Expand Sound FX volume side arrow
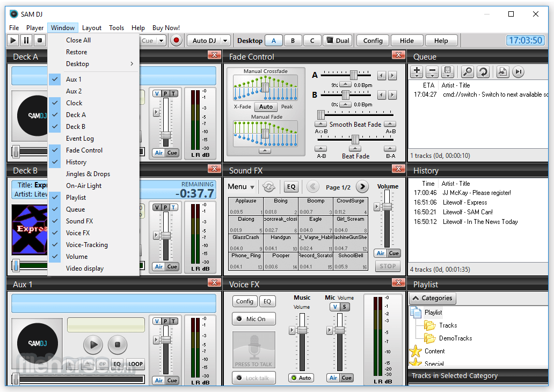The image size is (554, 392). (377, 207)
